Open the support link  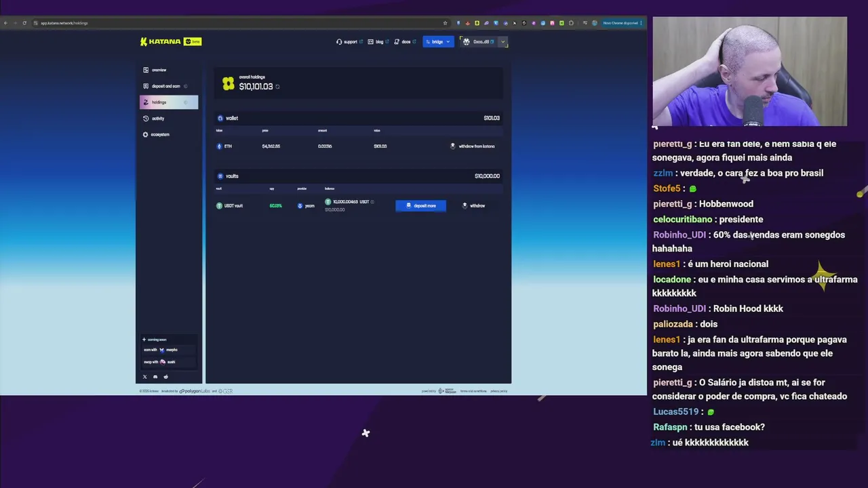tap(349, 41)
